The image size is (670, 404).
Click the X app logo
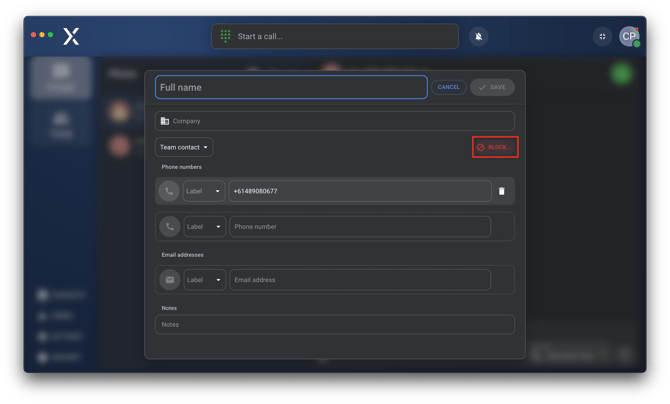(71, 36)
